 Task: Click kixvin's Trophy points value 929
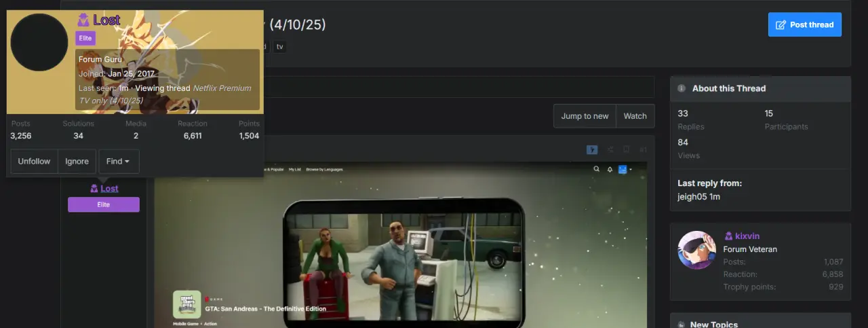836,287
